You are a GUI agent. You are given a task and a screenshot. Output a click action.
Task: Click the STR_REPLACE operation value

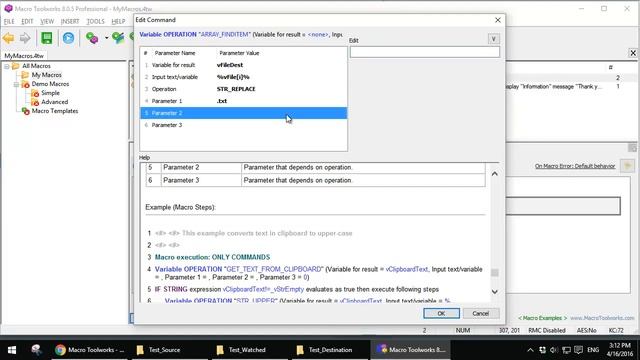click(236, 89)
